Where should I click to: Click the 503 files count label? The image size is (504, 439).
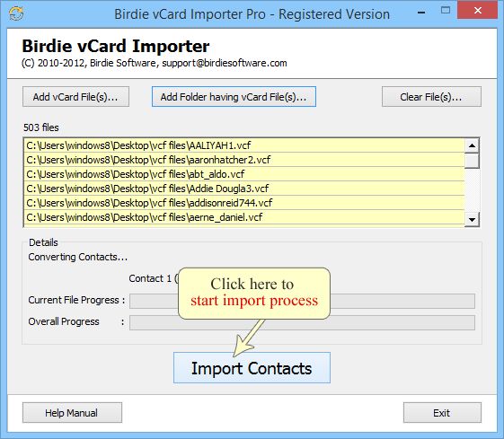click(40, 127)
